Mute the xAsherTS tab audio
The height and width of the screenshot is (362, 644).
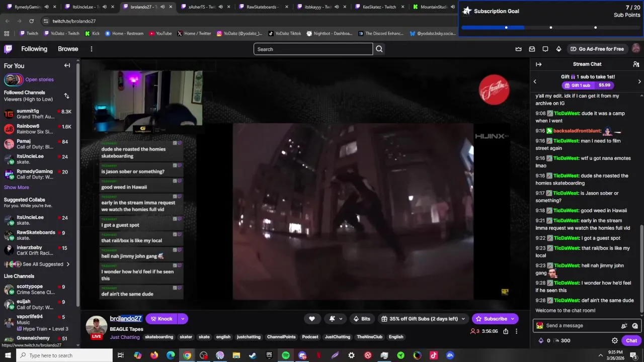coord(220,7)
